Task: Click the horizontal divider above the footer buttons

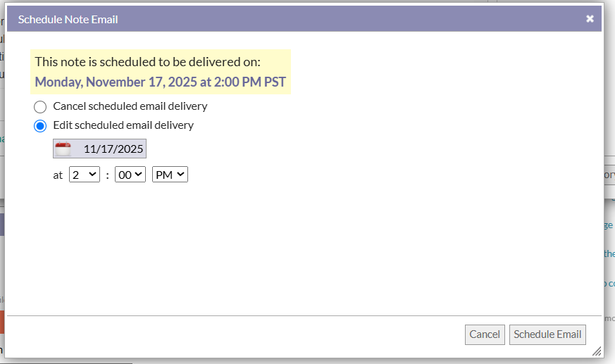Action: (304, 315)
